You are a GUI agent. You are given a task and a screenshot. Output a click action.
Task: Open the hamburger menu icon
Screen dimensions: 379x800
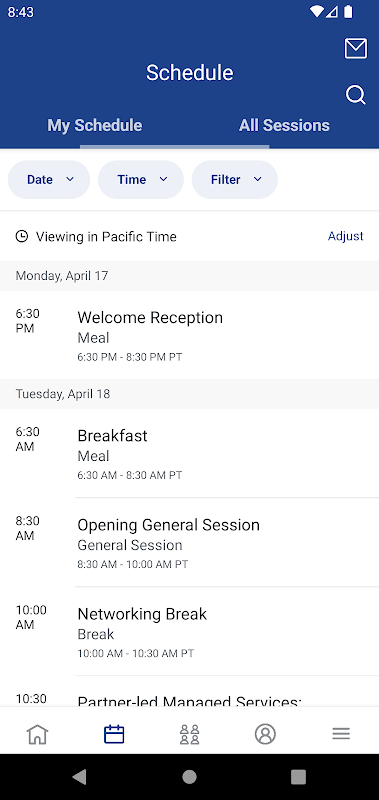[x=341, y=734]
